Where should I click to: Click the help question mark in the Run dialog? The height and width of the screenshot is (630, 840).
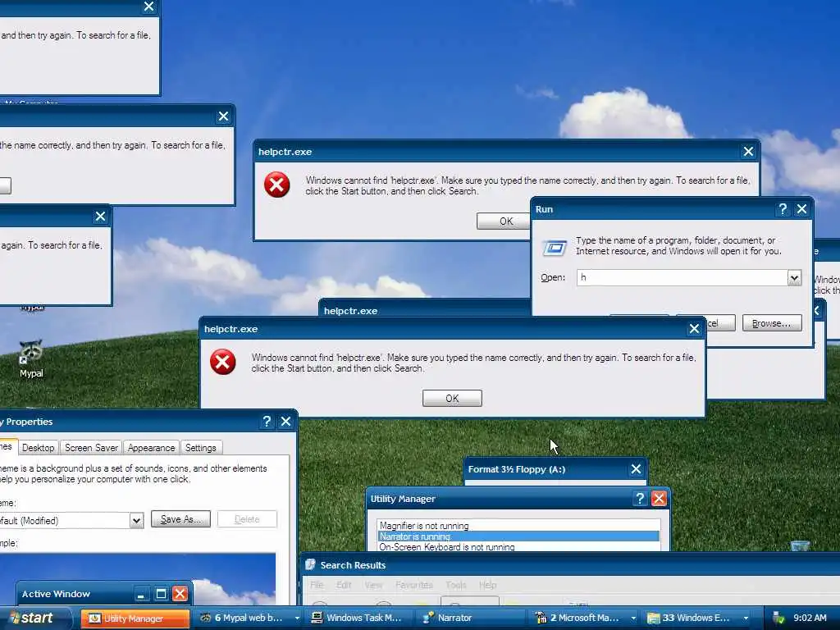tap(783, 209)
